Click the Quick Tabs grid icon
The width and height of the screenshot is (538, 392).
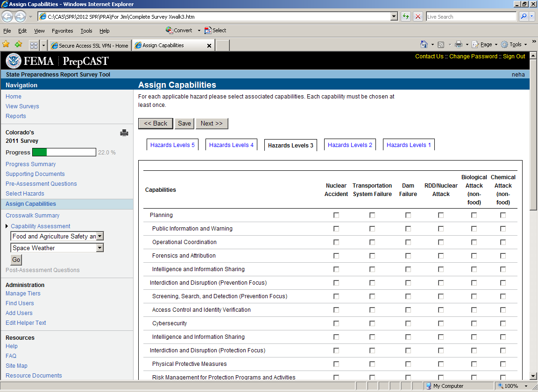pyautogui.click(x=34, y=45)
